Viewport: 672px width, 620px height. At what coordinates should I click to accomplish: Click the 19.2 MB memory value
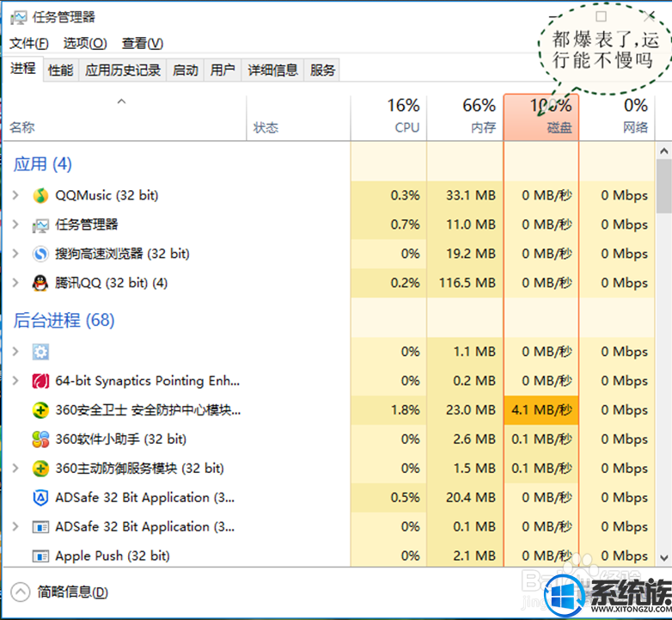tap(471, 254)
